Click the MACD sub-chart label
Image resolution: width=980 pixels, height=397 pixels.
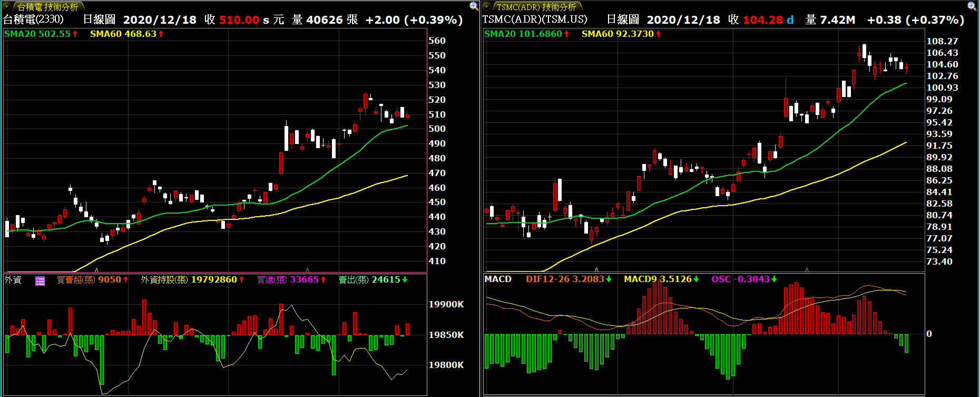point(498,279)
